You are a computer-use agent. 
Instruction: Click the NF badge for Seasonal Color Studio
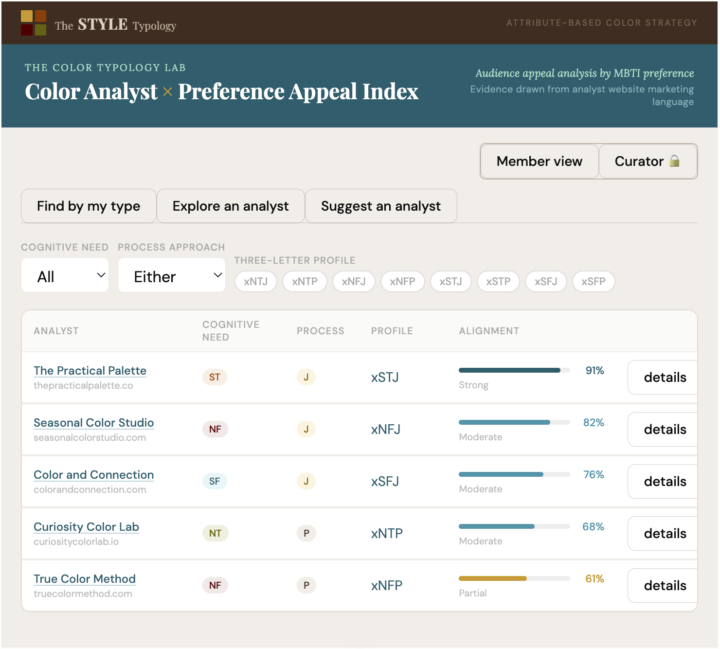coord(215,429)
